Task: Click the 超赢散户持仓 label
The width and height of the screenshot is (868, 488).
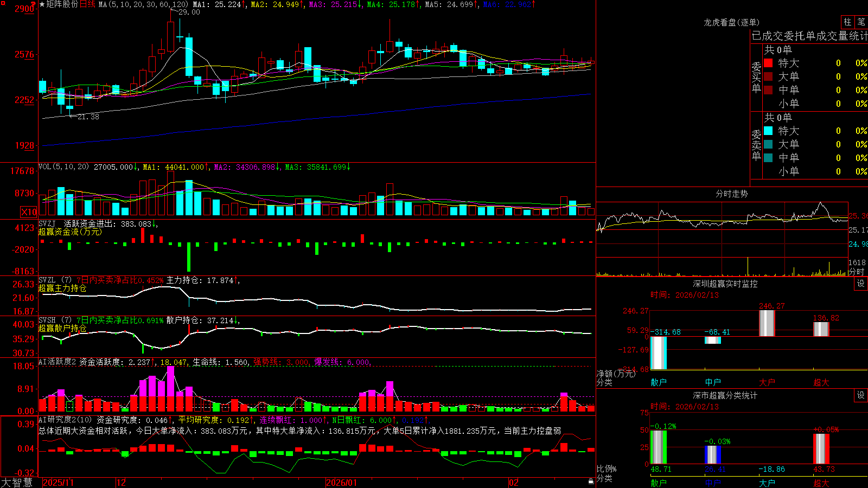Action: point(62,329)
